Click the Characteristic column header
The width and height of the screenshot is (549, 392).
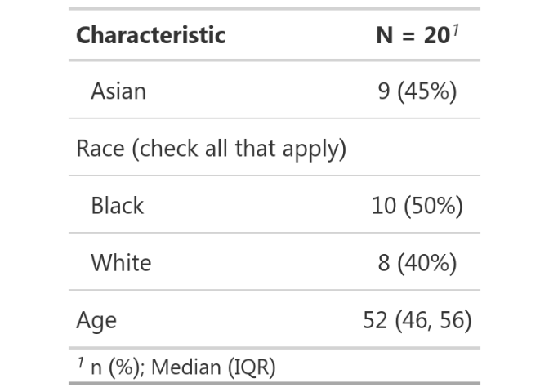point(151,35)
